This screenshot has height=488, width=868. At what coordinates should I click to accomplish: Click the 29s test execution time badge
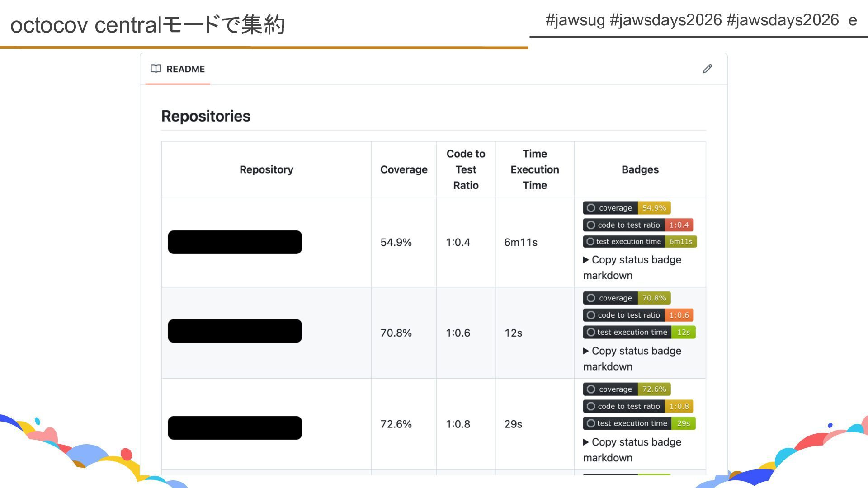[639, 423]
